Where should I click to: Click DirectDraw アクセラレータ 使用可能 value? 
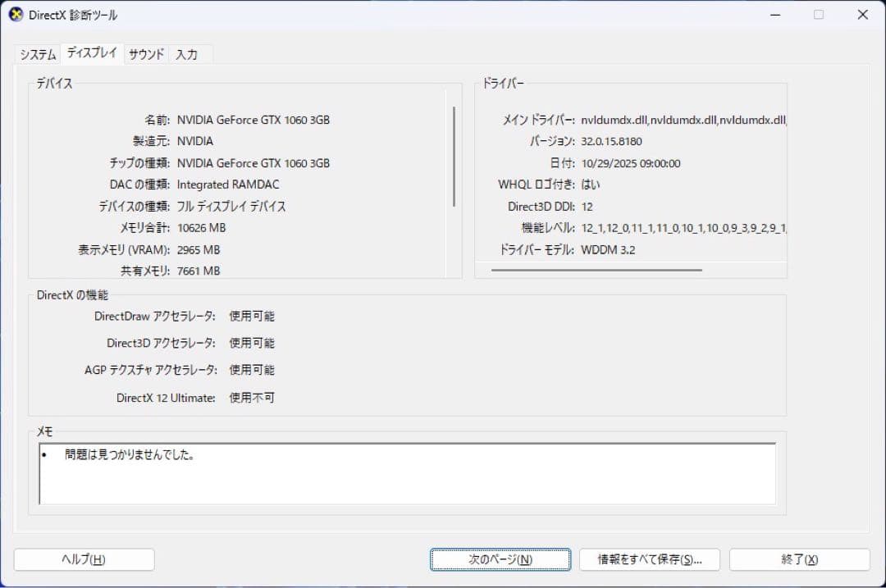[x=252, y=317]
